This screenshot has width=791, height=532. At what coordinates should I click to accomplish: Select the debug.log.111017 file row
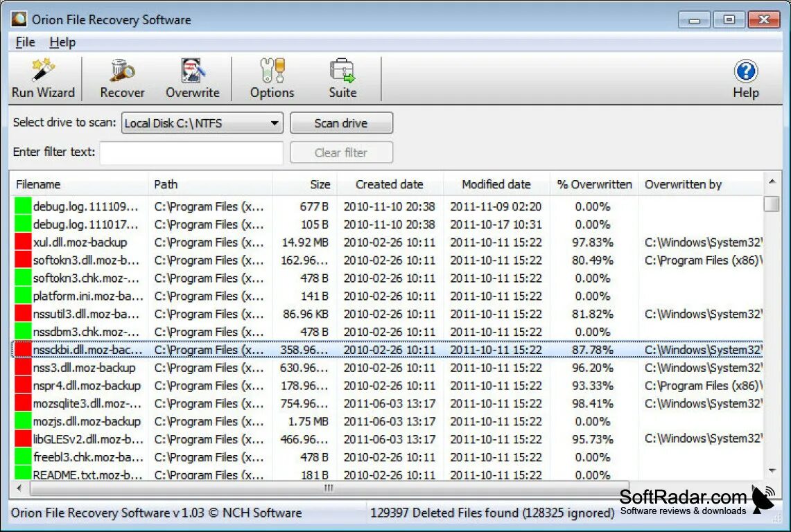click(x=387, y=224)
